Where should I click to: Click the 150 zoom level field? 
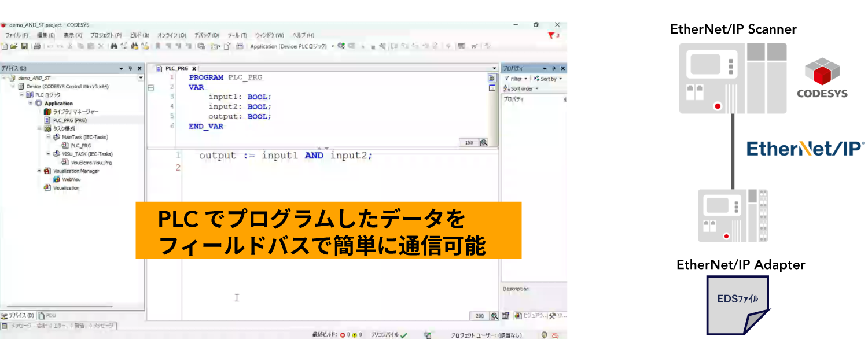pyautogui.click(x=469, y=143)
